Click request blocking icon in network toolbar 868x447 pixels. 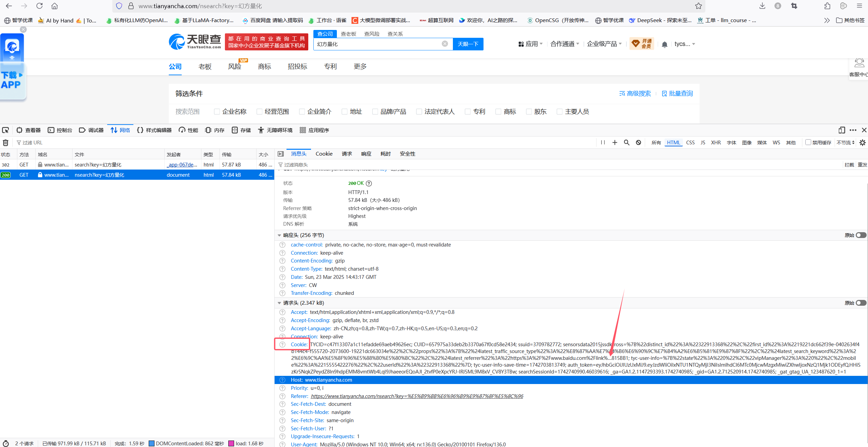tap(638, 143)
